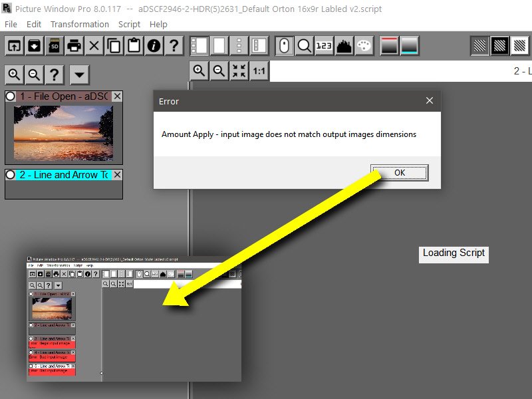Image resolution: width=532 pixels, height=399 pixels.
Task: Select the magnifier tool in main toolbar
Action: pyautogui.click(x=305, y=46)
